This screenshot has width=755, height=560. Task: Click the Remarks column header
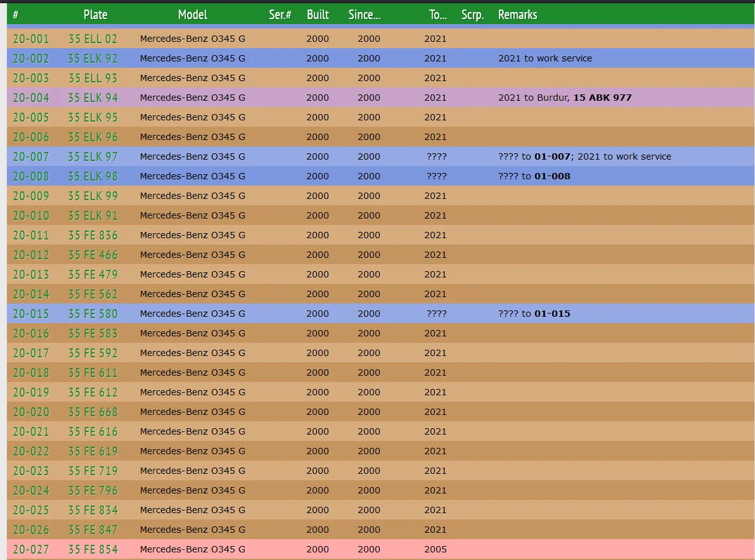517,15
